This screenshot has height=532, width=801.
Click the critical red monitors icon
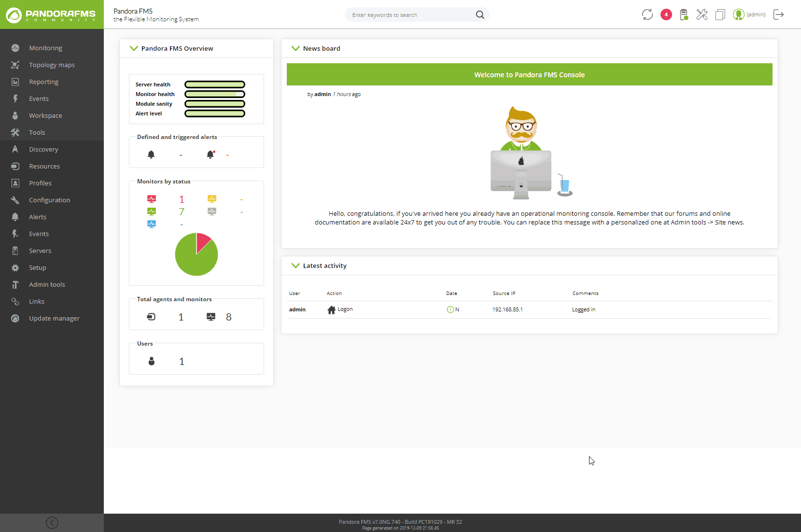pyautogui.click(x=152, y=199)
